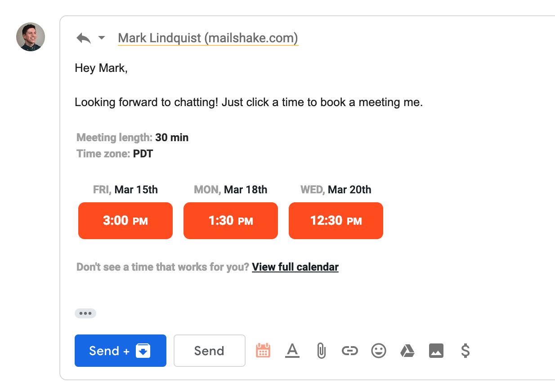Image resolution: width=555 pixels, height=392 pixels.
Task: Attach a file with the paperclip
Action: 321,351
